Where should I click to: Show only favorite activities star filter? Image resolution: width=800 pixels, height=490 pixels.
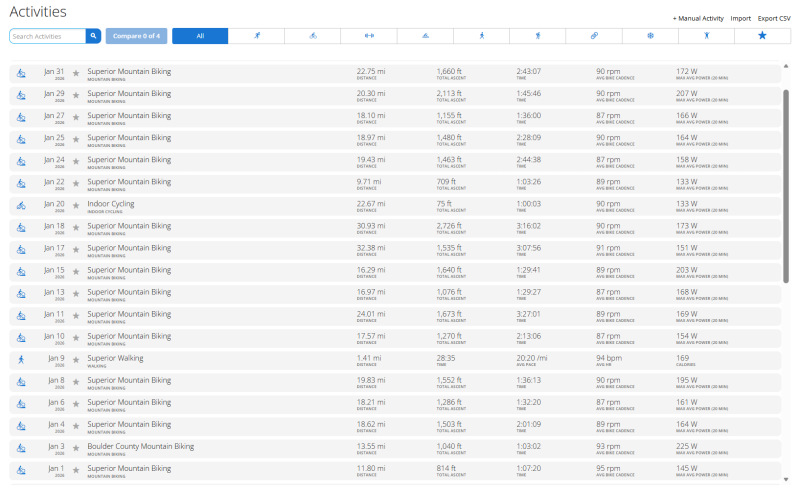[x=762, y=36]
